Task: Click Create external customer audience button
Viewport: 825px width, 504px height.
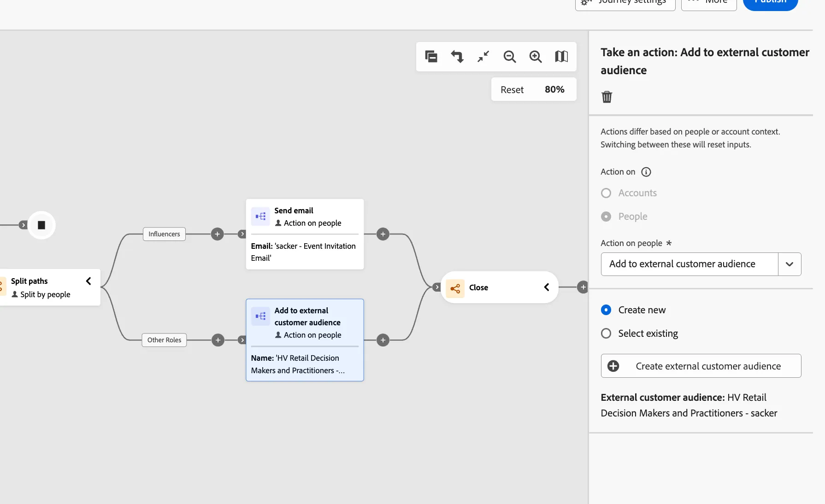Action: pyautogui.click(x=701, y=366)
